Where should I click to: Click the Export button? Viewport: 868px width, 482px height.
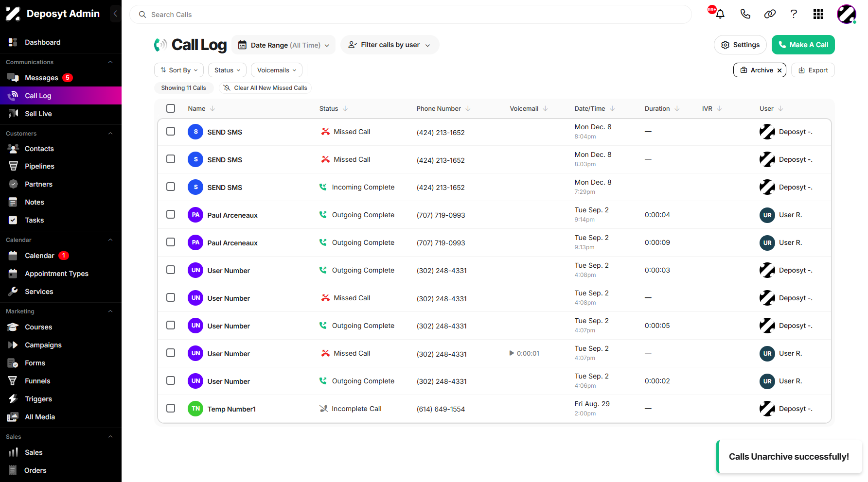813,70
